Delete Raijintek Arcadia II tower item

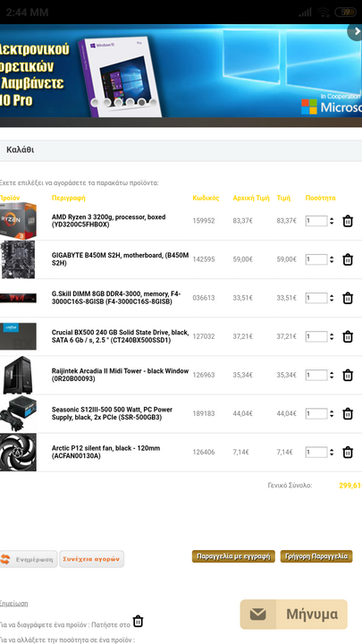348,376
